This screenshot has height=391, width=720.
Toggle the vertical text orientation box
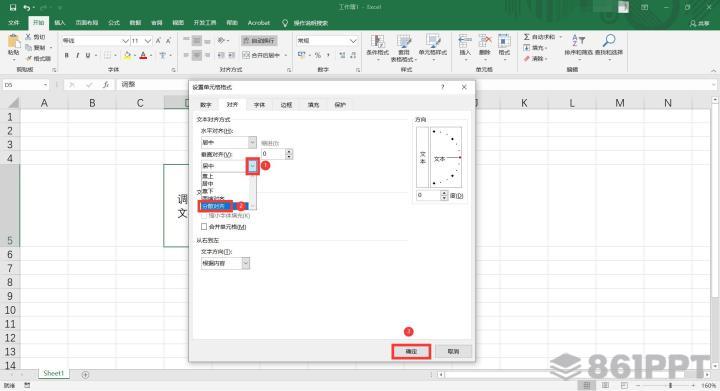coord(422,157)
